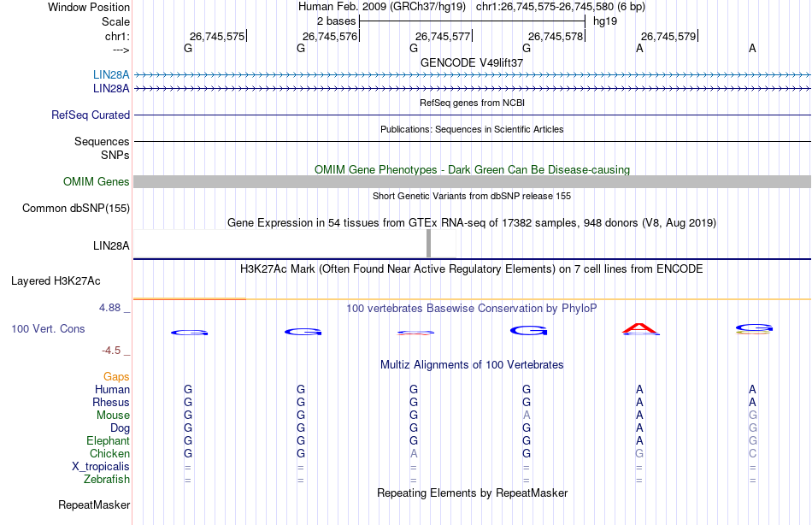
Task: Click 'Human Feb. 2009 (GRCh37/hg19)' assembly text
Action: coord(382,7)
